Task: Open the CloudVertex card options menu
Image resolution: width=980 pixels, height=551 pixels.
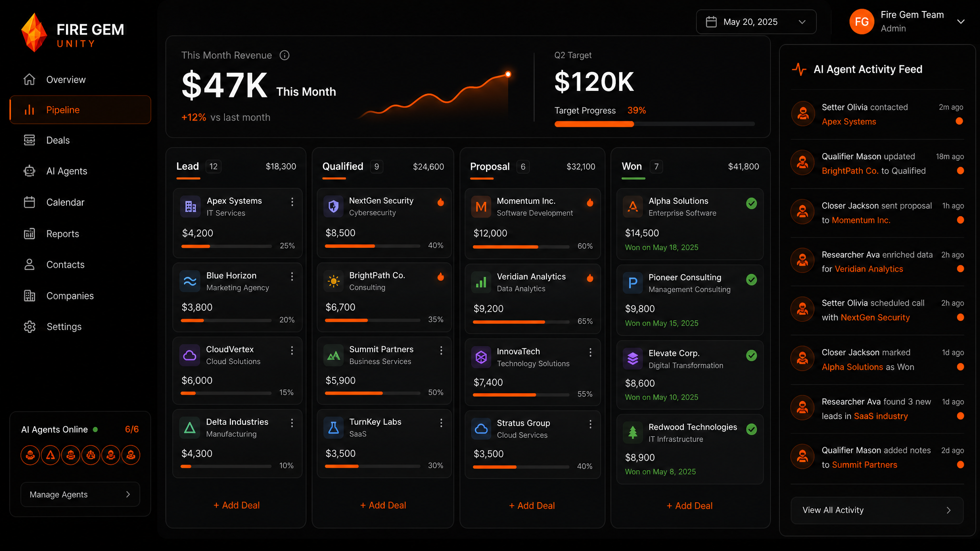Action: pyautogui.click(x=292, y=351)
